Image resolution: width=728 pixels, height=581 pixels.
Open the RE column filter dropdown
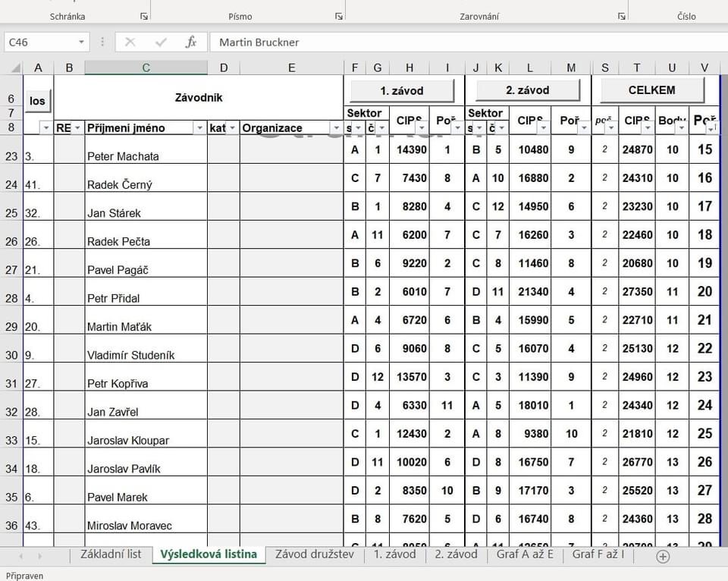(77, 127)
